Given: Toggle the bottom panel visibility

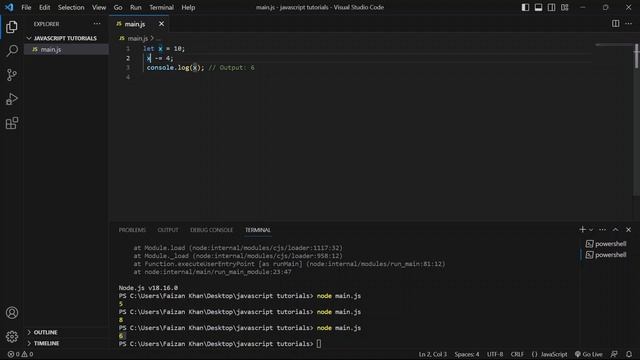Looking at the screenshot, I should tap(538, 7).
